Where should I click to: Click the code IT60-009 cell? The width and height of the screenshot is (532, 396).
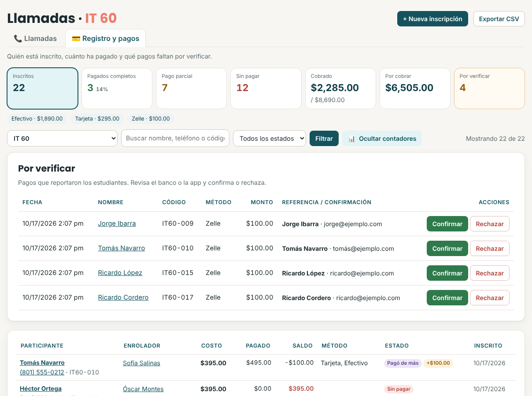[x=178, y=224]
